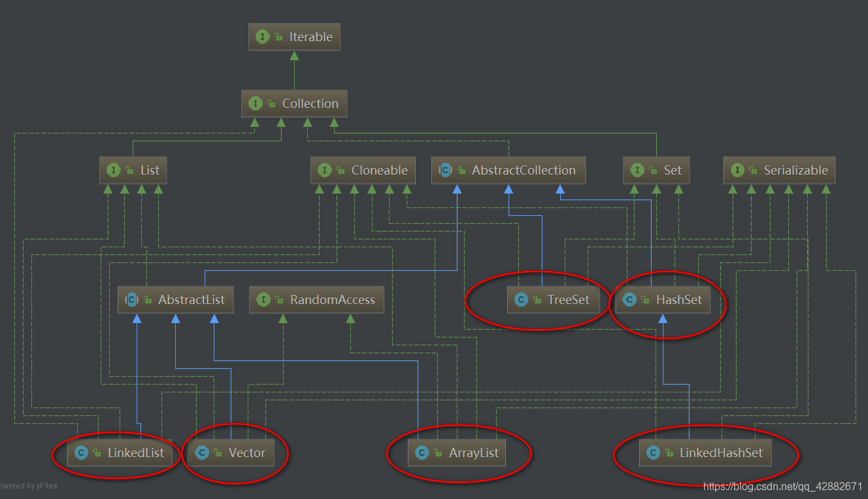Select the TreeSet class node

pos(553,300)
